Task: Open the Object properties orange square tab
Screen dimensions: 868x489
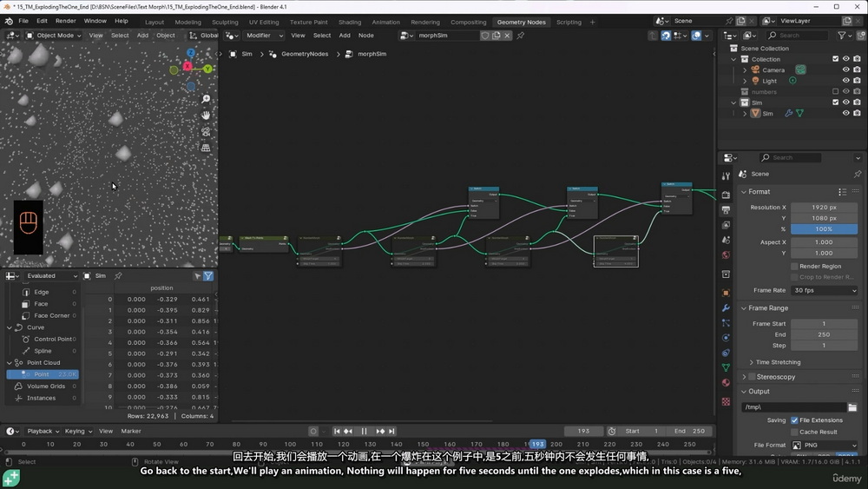Action: click(x=726, y=293)
